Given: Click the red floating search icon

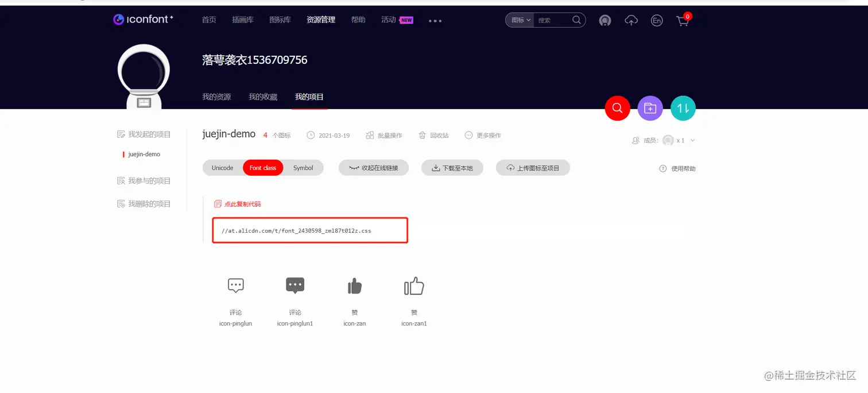Looking at the screenshot, I should click(x=617, y=108).
